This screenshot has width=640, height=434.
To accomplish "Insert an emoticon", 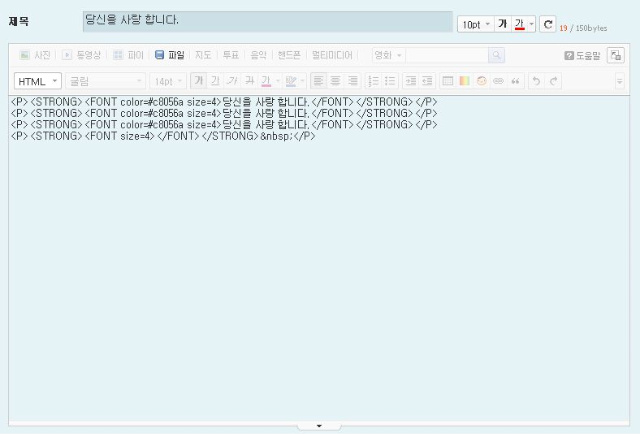I will (x=482, y=81).
